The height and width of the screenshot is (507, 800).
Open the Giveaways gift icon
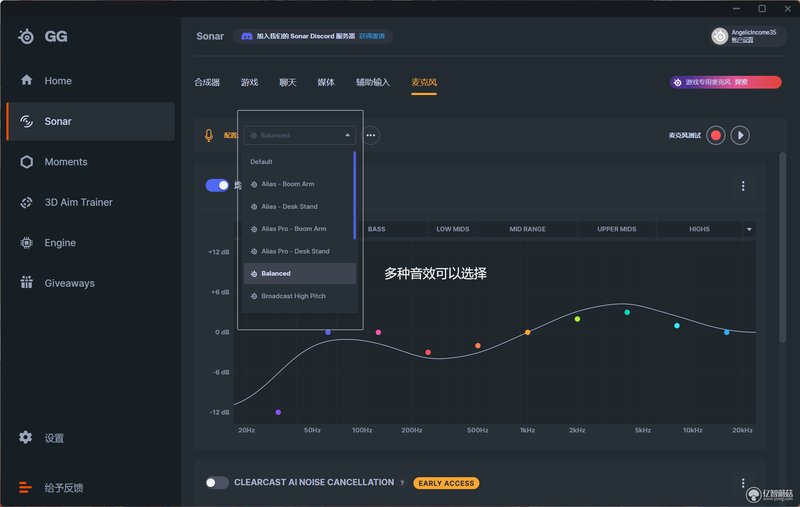pyautogui.click(x=27, y=282)
